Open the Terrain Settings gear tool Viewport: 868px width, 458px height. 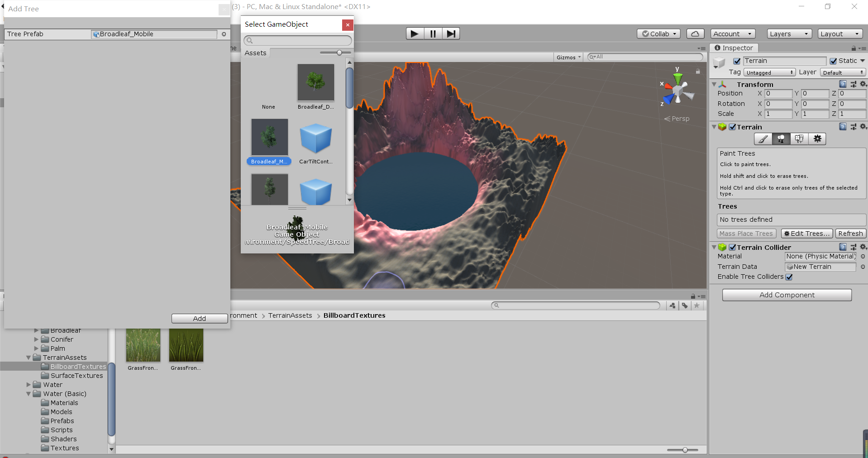pos(817,139)
